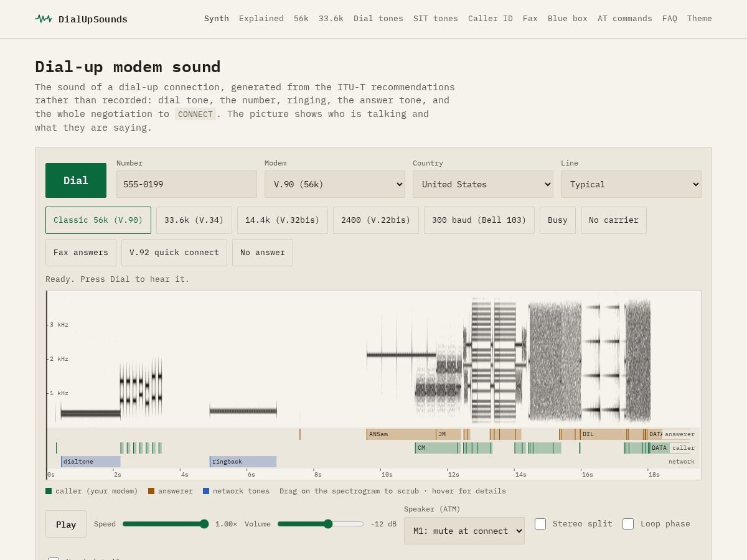Click the 'Ready. Press Dial to hear it.' status
Screen dimensions: 747x560
coord(118,279)
